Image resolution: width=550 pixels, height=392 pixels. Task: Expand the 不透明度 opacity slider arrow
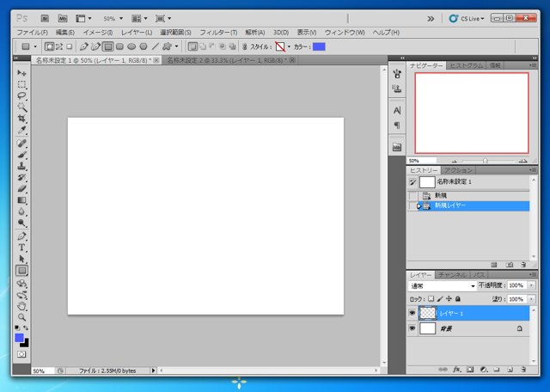pos(532,285)
